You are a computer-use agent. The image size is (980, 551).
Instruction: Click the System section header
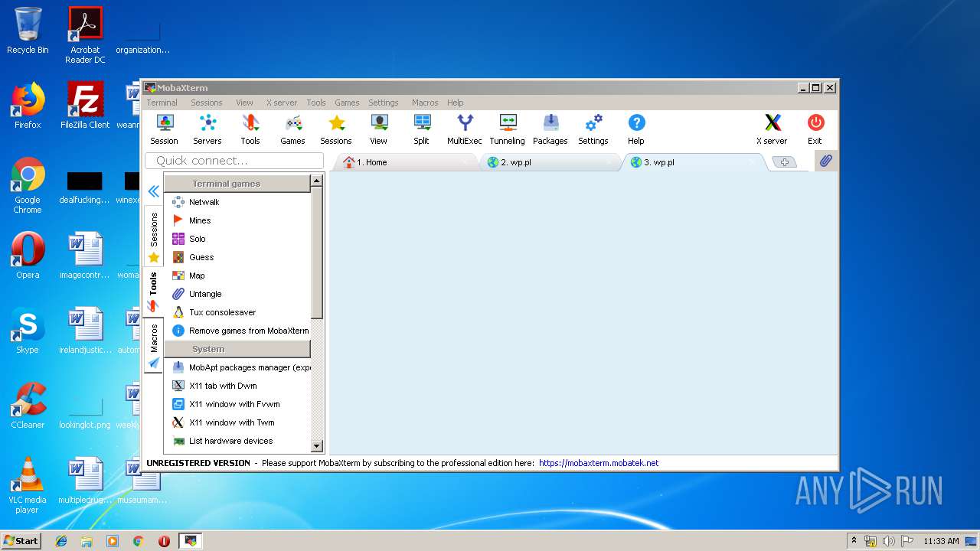(x=237, y=349)
